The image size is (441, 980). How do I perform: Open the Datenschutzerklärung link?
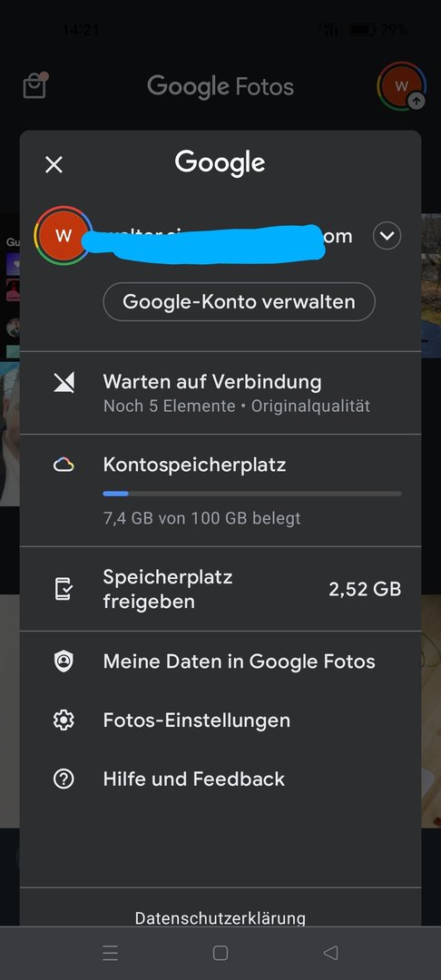click(220, 917)
